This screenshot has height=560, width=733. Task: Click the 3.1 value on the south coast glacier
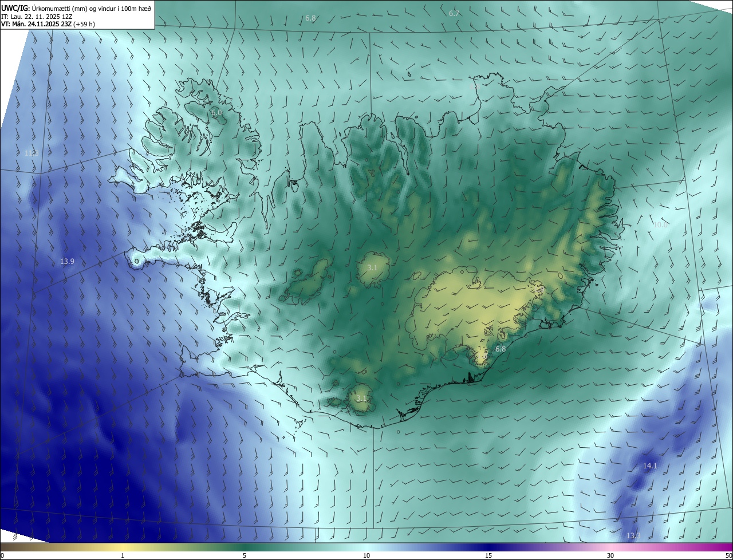[361, 398]
